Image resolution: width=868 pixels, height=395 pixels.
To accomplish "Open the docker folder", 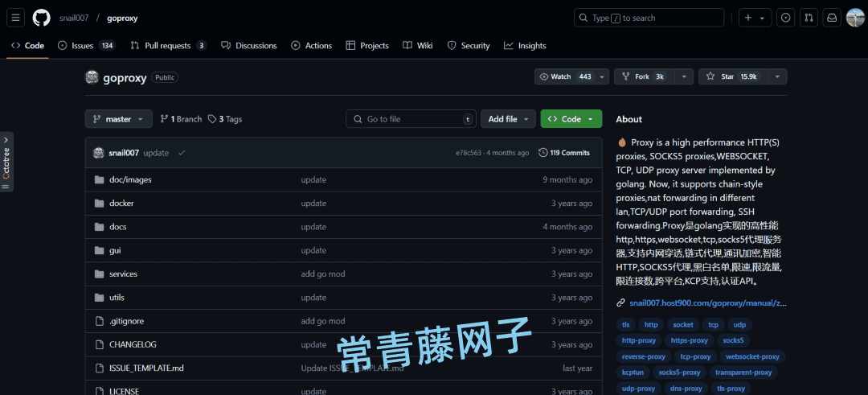I will [121, 204].
